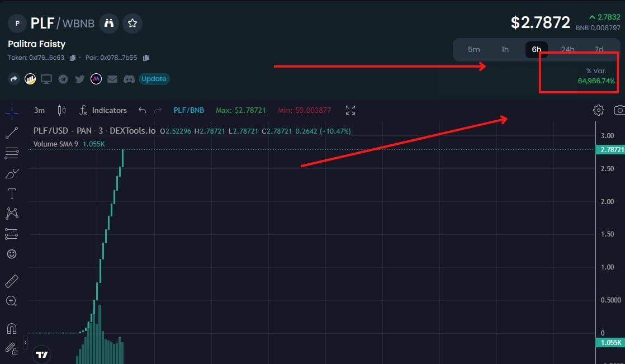Click the Min: $0.003877 label
625x364 pixels.
304,111
